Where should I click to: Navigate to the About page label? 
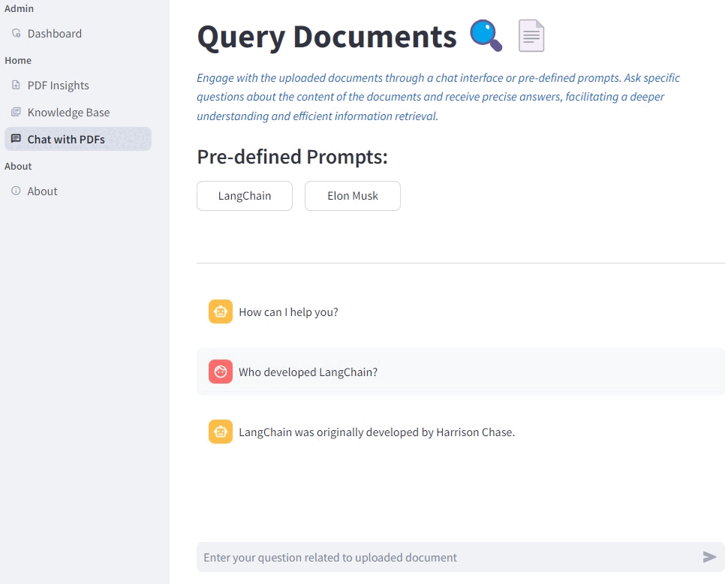click(43, 191)
